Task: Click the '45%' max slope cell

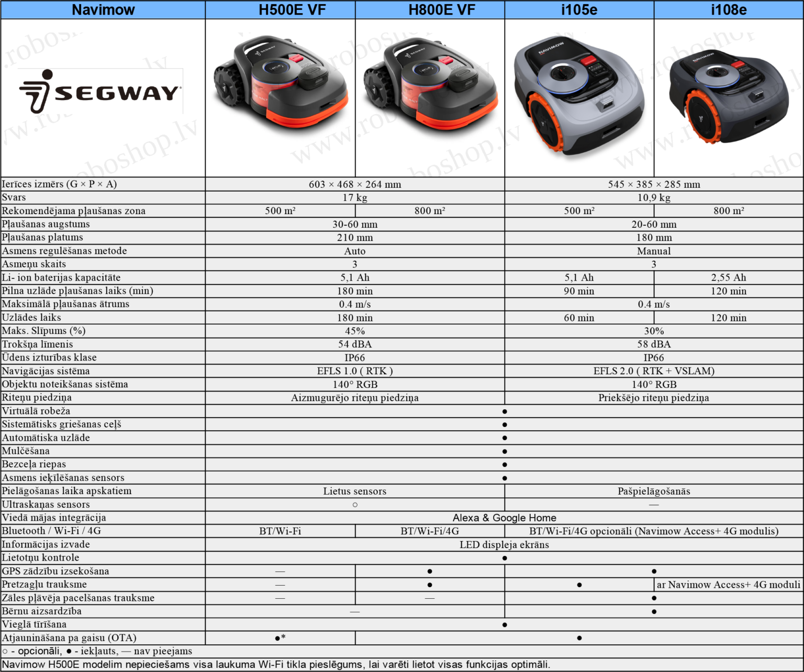Action: [355, 331]
